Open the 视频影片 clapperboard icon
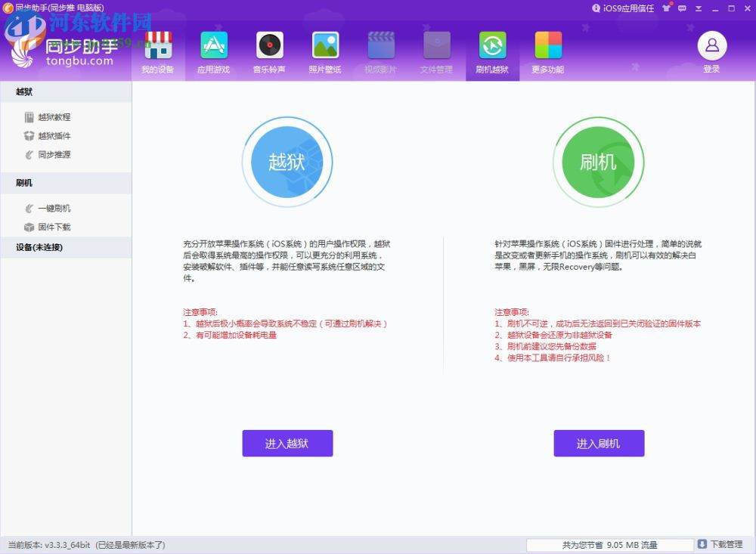 coord(381,45)
